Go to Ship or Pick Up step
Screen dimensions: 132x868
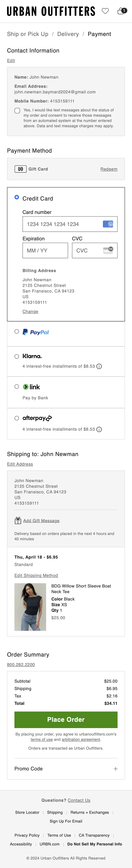click(x=28, y=34)
